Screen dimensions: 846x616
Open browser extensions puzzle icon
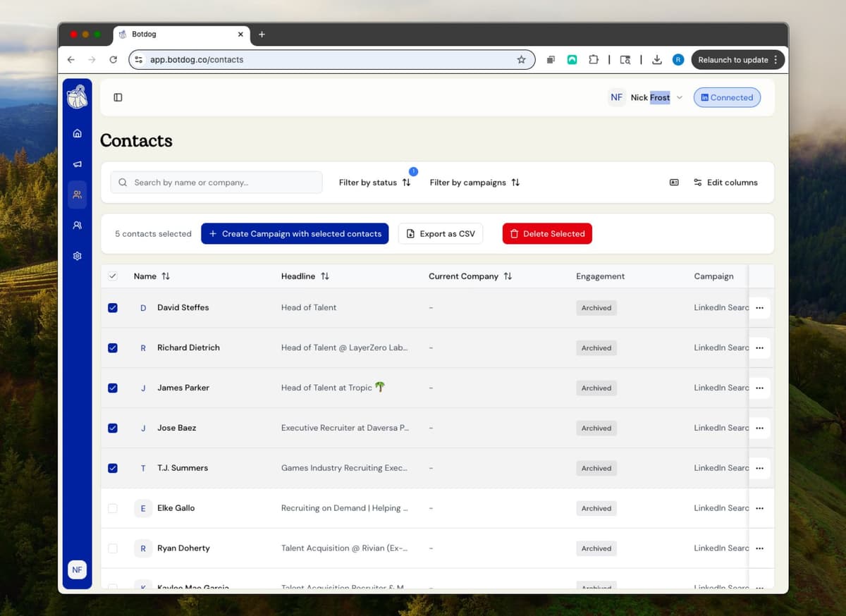pyautogui.click(x=593, y=60)
